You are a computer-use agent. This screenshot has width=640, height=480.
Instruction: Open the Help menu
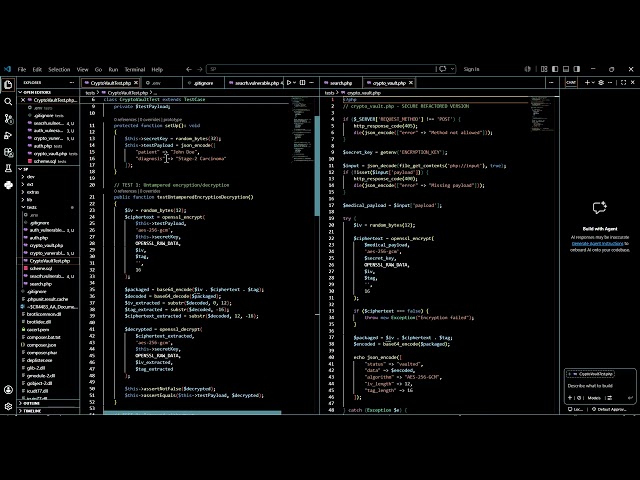[x=157, y=69]
